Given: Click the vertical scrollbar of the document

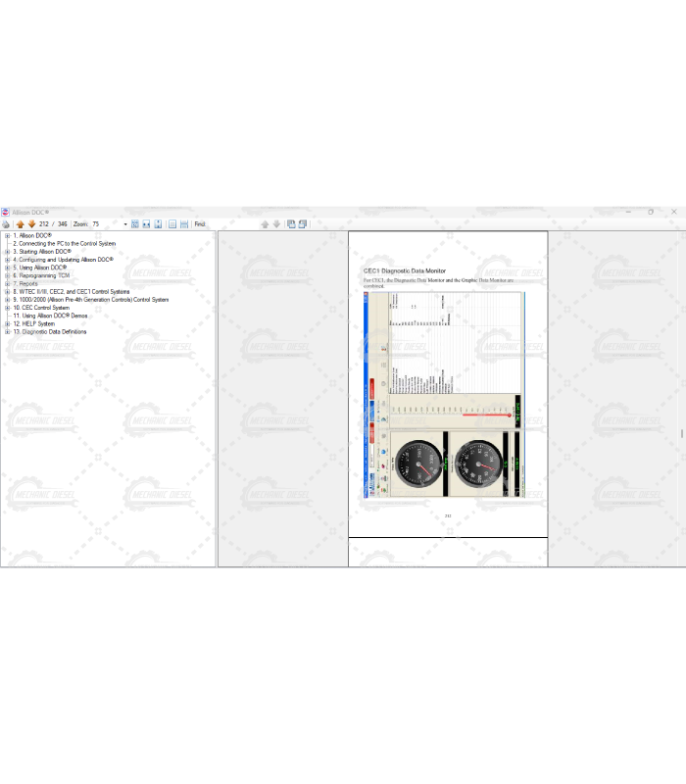Looking at the screenshot, I should click(x=682, y=431).
